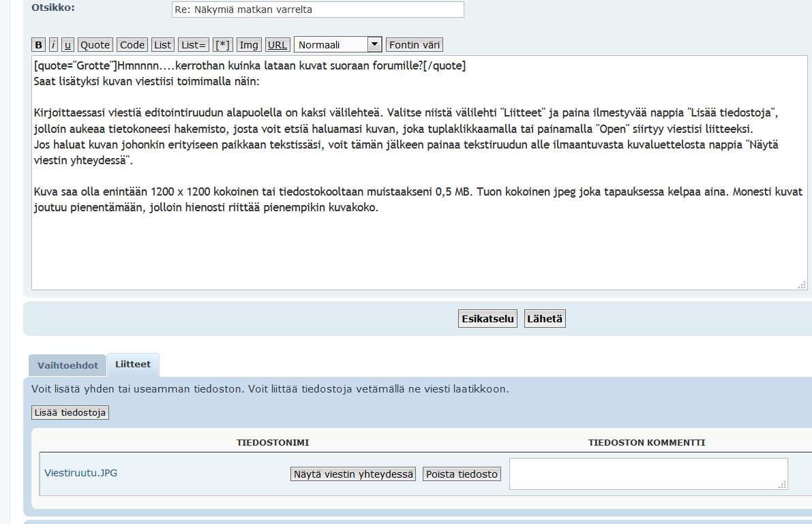
Task: Insert Img tag for image
Action: [249, 45]
